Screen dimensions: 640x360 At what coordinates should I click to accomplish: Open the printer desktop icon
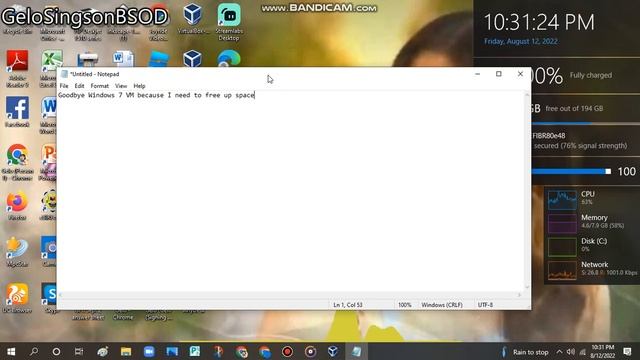[x=87, y=60]
